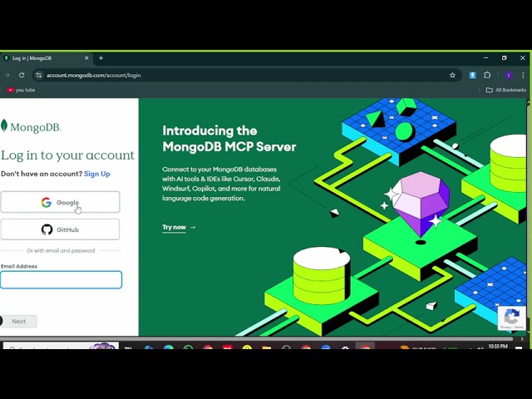The image size is (532, 399).
Task: Bookmark this page with the star icon
Action: point(452,75)
